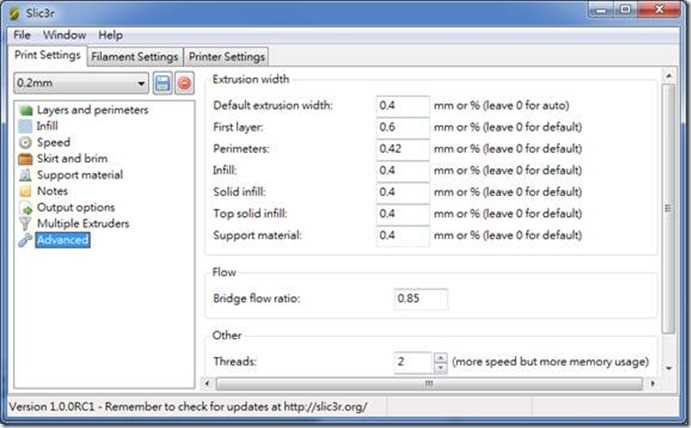This screenshot has height=428, width=691.
Task: Click the Support material width field
Action: click(403, 235)
